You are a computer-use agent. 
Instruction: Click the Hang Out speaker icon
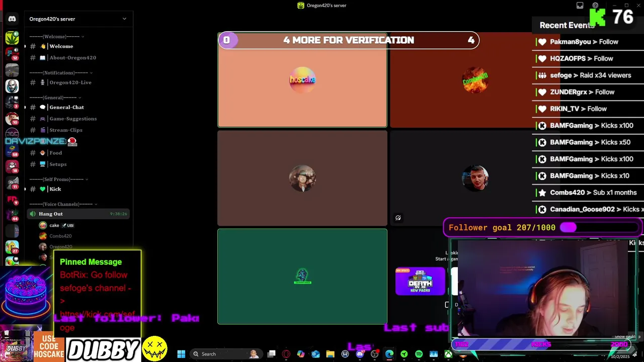pos(33,214)
